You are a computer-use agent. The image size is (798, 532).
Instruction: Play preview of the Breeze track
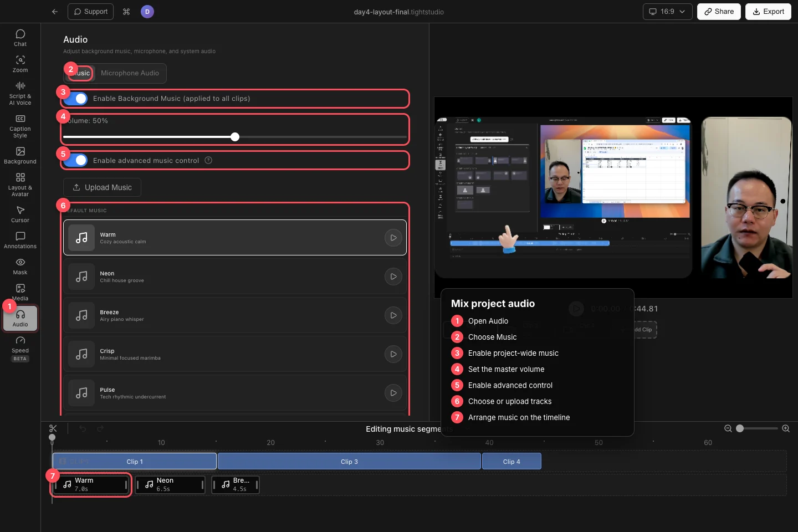click(x=393, y=315)
